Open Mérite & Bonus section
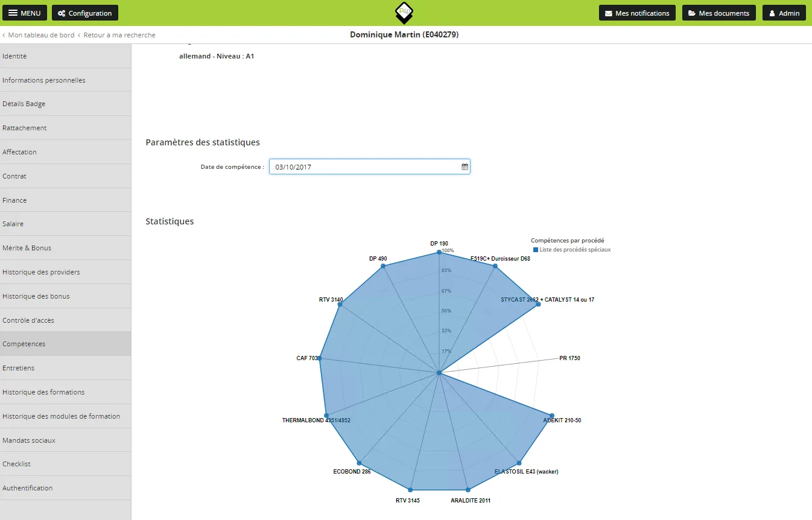Image resolution: width=812 pixels, height=520 pixels. pyautogui.click(x=65, y=248)
